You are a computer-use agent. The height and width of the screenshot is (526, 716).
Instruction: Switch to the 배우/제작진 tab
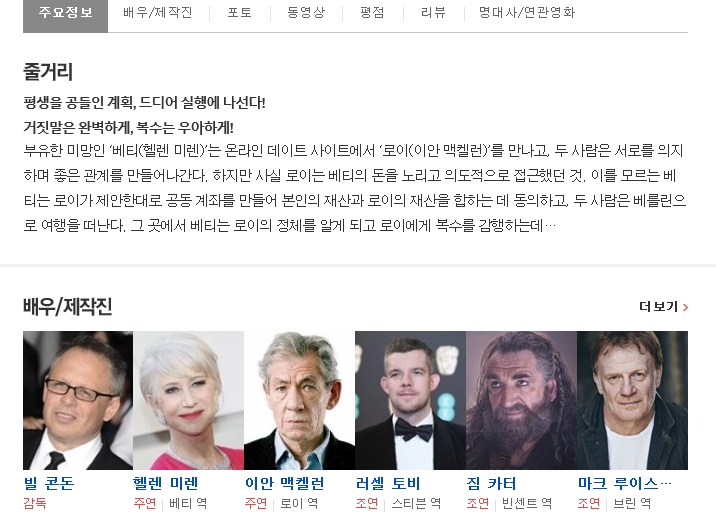158,12
